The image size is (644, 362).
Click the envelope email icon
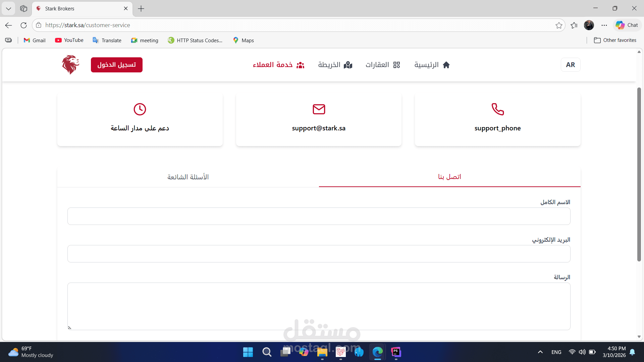(x=319, y=109)
